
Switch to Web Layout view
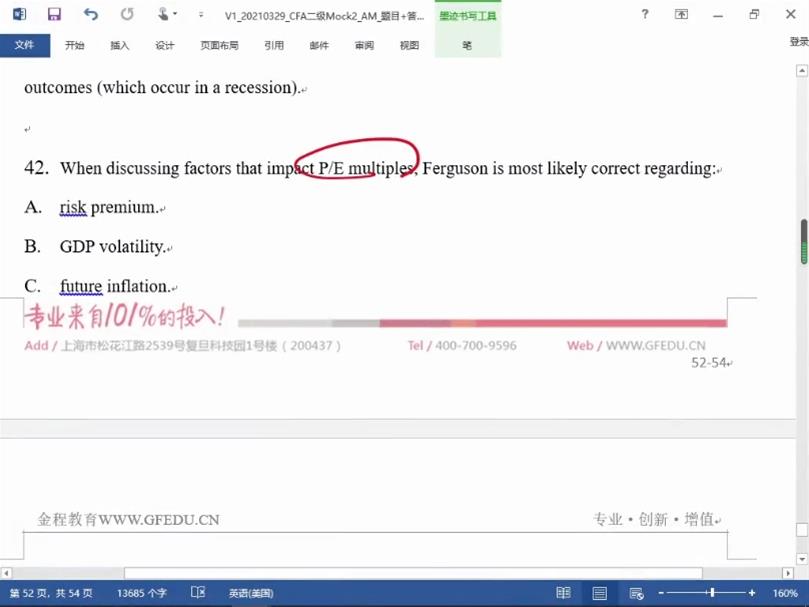636,593
